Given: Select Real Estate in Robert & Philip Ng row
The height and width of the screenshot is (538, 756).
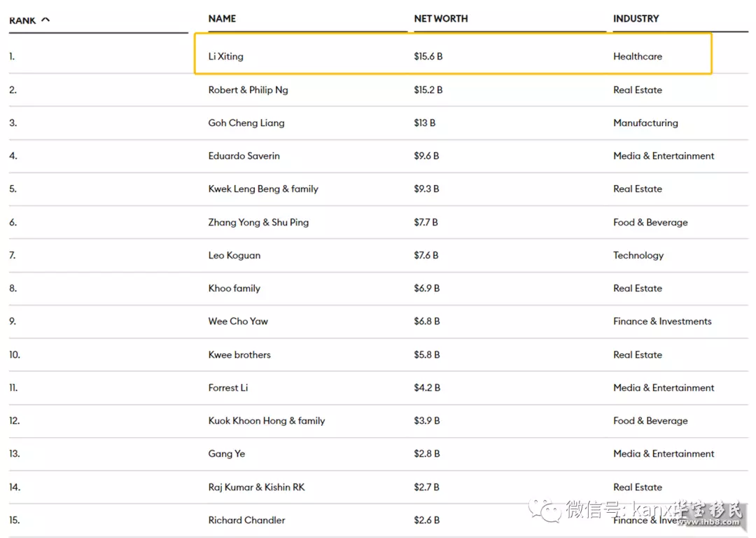Looking at the screenshot, I should click(638, 90).
